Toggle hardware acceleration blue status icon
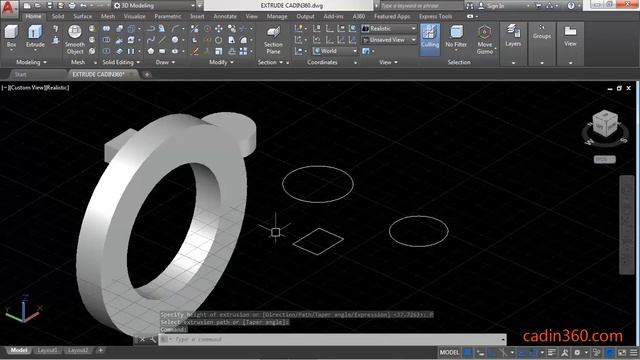 609,352
